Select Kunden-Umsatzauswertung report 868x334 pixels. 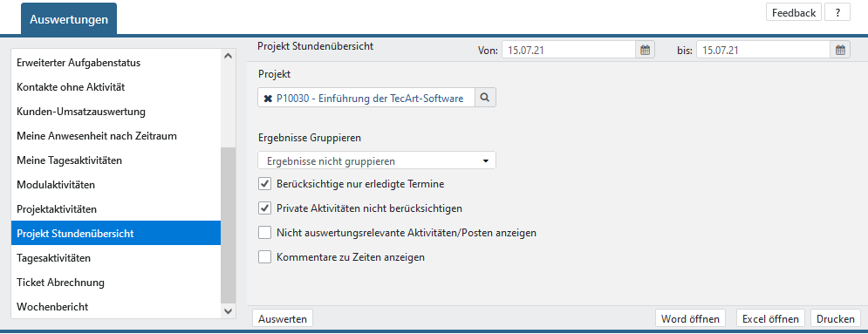(116, 112)
